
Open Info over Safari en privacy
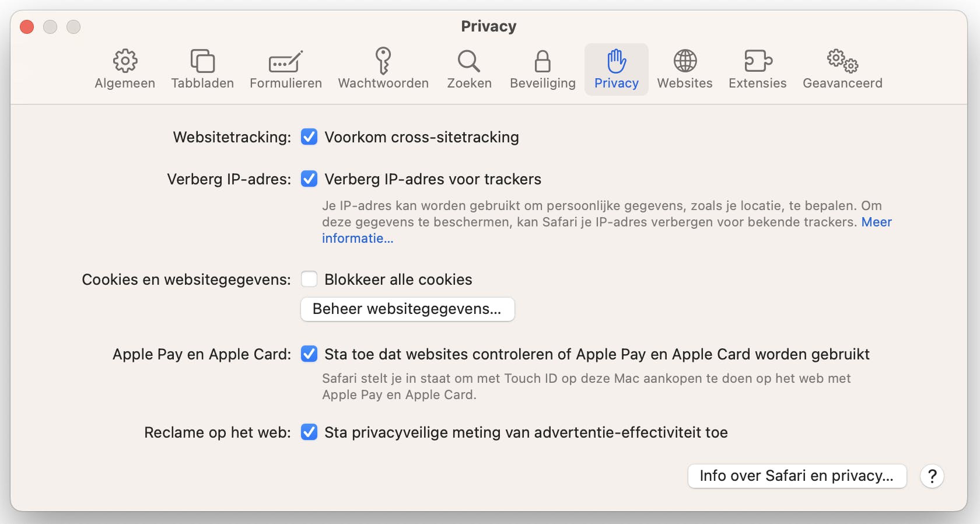[797, 476]
